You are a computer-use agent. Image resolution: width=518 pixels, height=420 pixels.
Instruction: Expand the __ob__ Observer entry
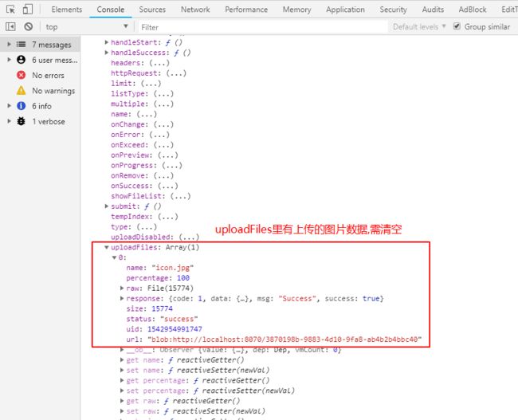122,350
